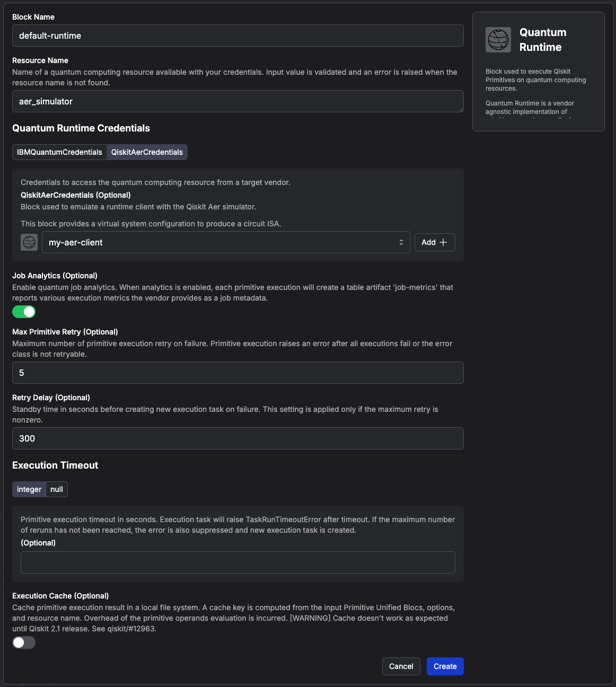
Task: Click the Resource Name text area
Action: 237,101
